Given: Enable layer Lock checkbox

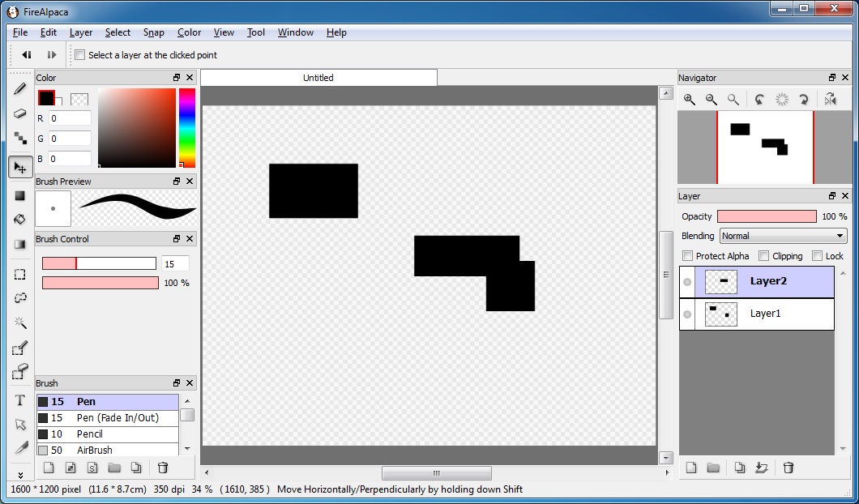Looking at the screenshot, I should [817, 256].
